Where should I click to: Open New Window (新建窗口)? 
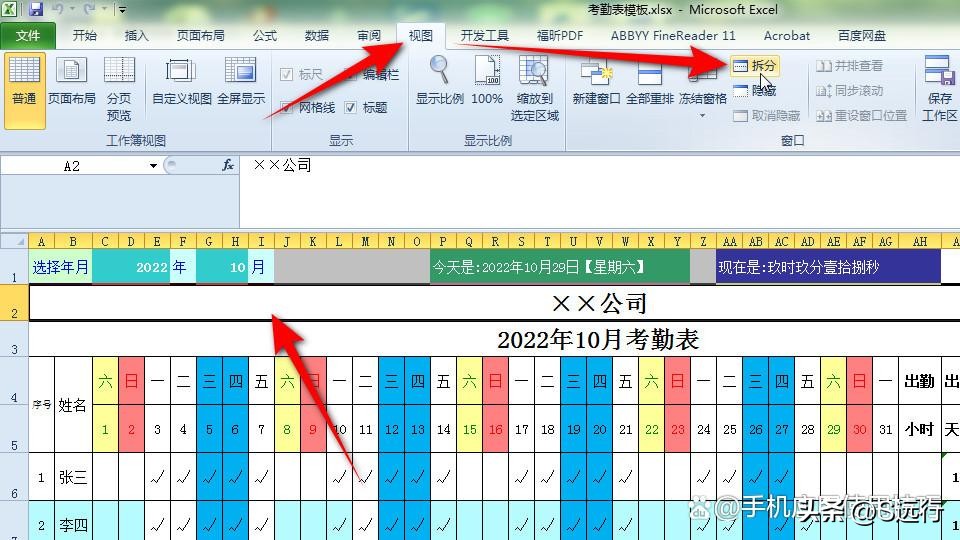point(596,81)
